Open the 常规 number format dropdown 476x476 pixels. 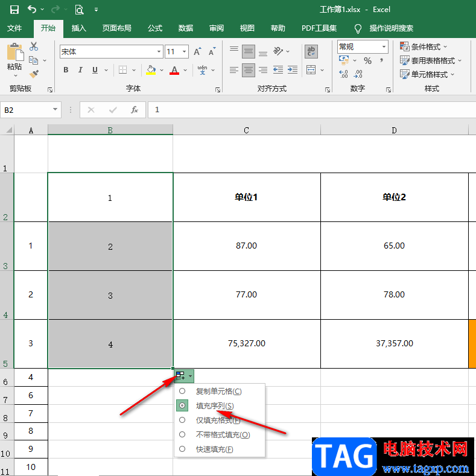(384, 46)
